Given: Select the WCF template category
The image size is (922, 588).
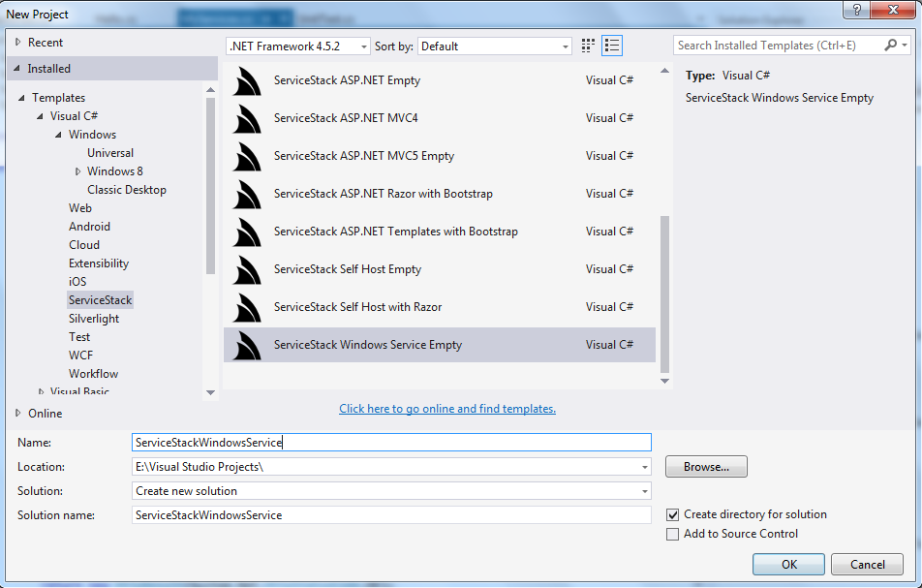Looking at the screenshot, I should (81, 356).
